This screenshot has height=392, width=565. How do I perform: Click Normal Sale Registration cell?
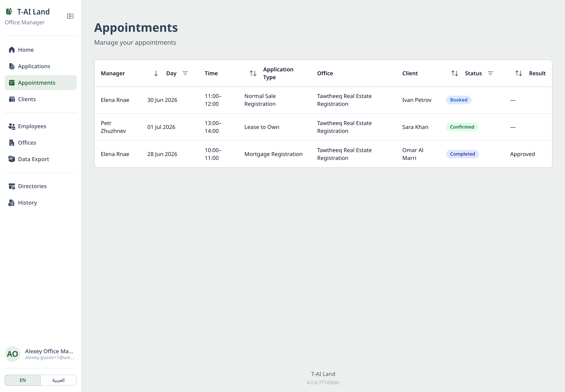(x=260, y=100)
